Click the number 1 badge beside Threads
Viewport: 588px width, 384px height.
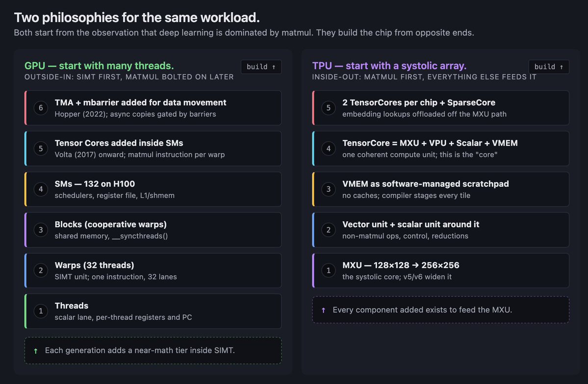[x=41, y=311]
